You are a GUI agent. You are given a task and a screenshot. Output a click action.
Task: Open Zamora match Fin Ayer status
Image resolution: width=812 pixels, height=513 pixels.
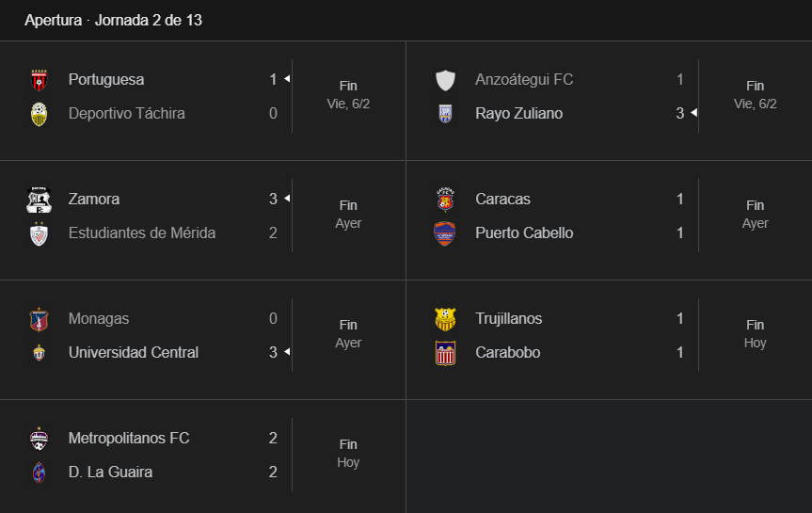click(348, 215)
